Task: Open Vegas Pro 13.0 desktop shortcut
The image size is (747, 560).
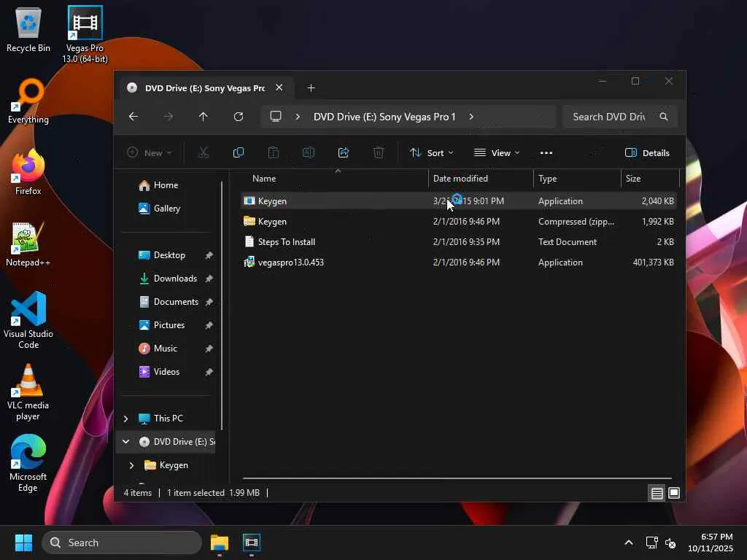Action: click(85, 34)
